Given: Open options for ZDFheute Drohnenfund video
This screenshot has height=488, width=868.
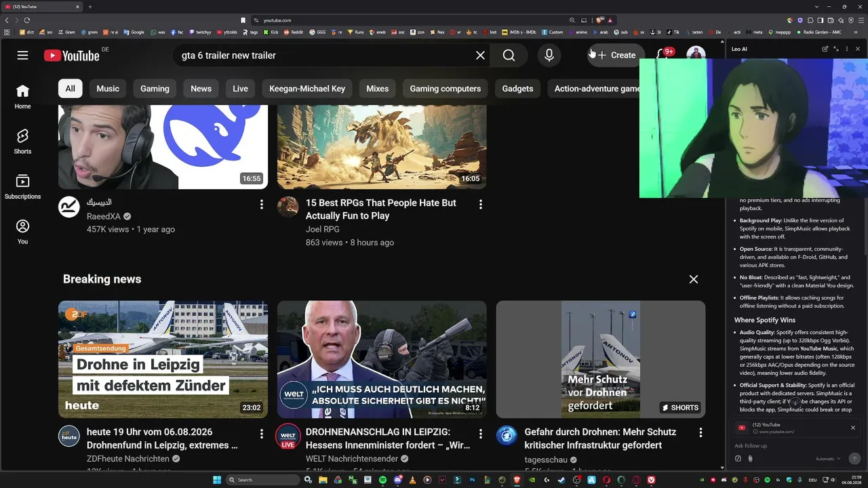Looking at the screenshot, I should pyautogui.click(x=262, y=433).
